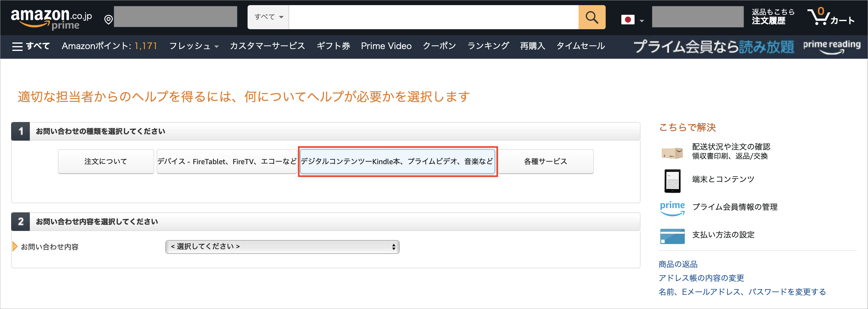868x309 pixels.
Task: Click the prime reading logo
Action: (x=831, y=45)
